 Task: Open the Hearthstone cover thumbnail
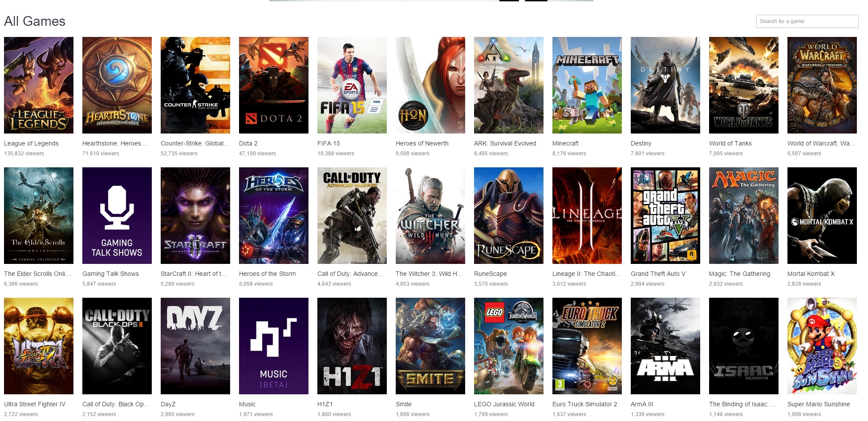(x=117, y=85)
